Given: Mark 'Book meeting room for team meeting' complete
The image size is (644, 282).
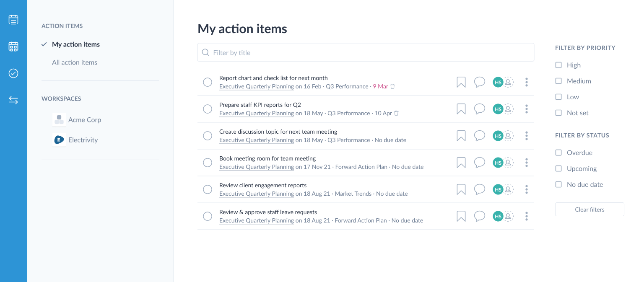Looking at the screenshot, I should point(208,163).
